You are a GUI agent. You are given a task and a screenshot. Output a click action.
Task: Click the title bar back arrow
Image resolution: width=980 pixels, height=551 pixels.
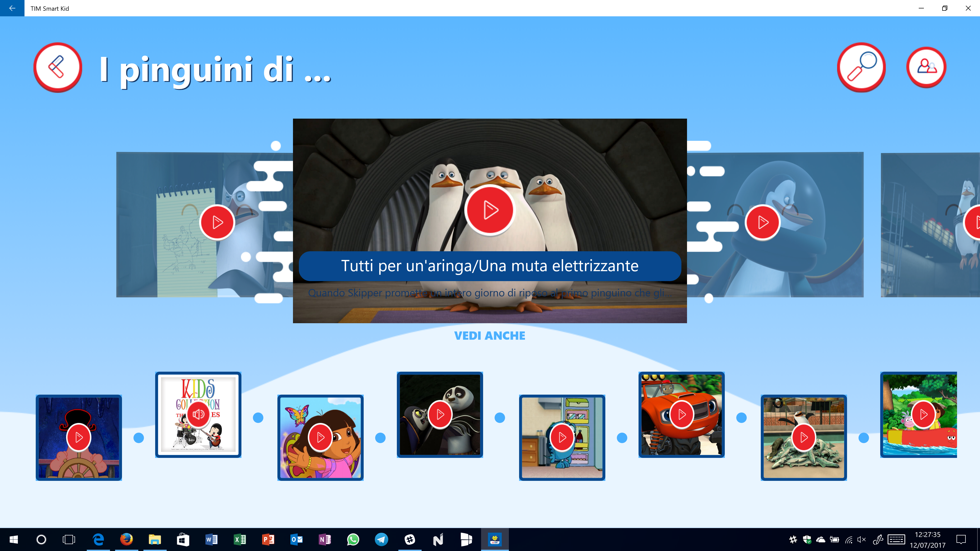click(x=12, y=8)
